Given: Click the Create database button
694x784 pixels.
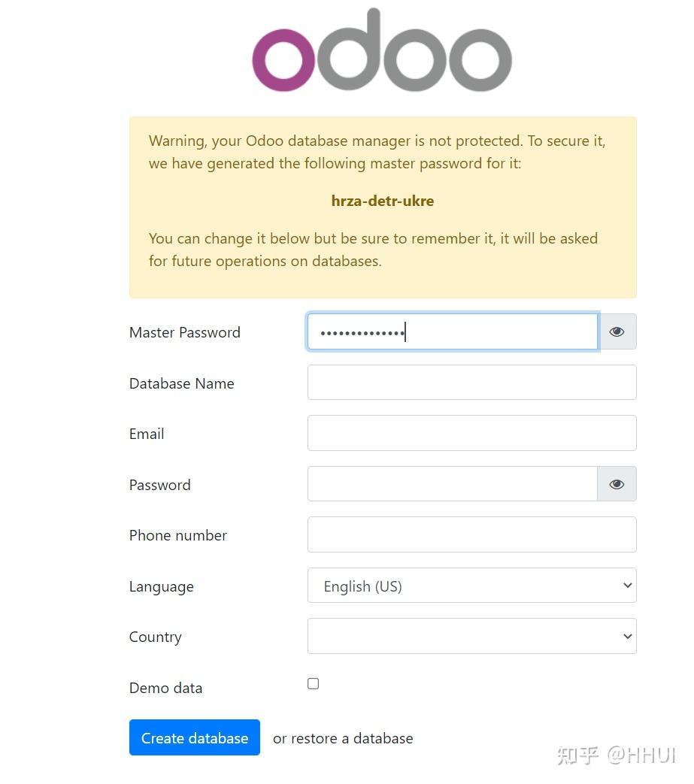Looking at the screenshot, I should (x=195, y=737).
